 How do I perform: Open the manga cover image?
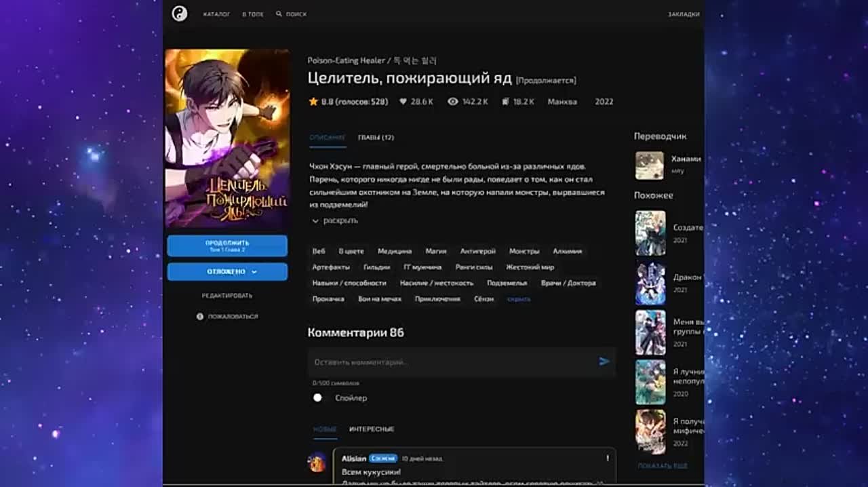click(x=227, y=138)
